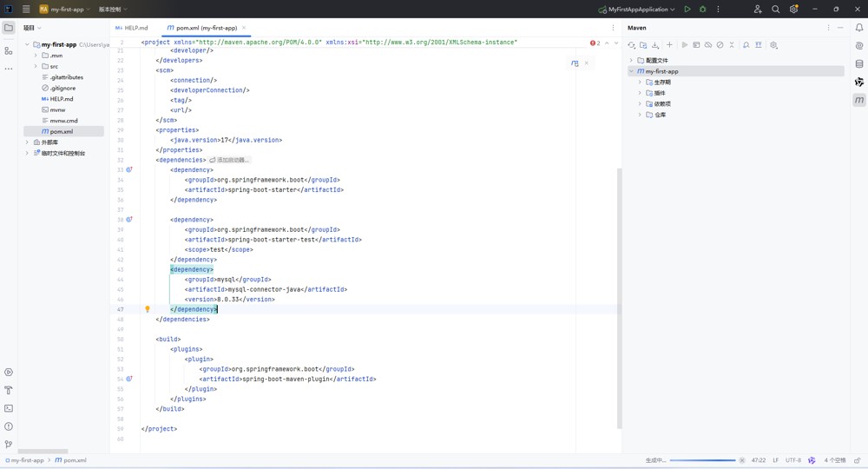Dismiss the load Maven changes popup

coord(586,63)
